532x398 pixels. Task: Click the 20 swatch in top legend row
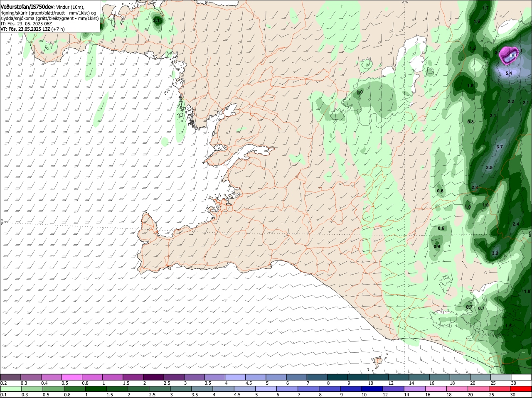tap(481, 377)
